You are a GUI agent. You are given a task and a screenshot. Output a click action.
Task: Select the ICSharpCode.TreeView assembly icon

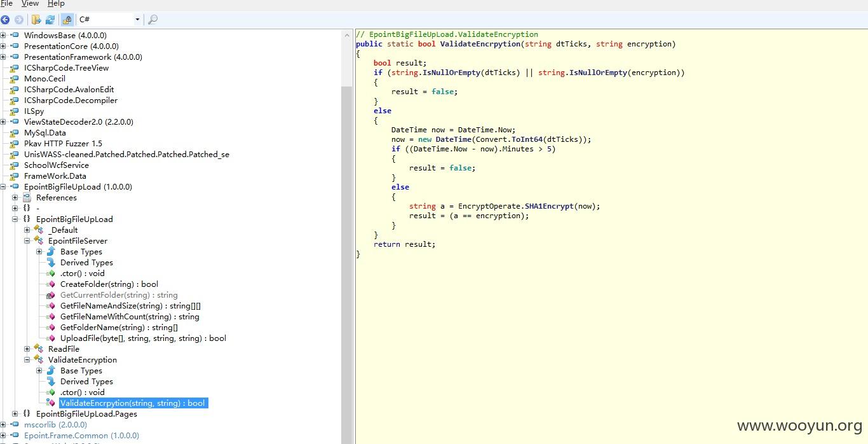point(15,68)
